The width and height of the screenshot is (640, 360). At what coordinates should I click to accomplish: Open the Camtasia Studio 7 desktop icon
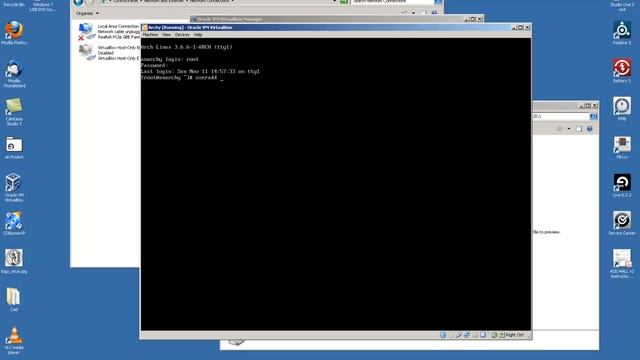(14, 111)
